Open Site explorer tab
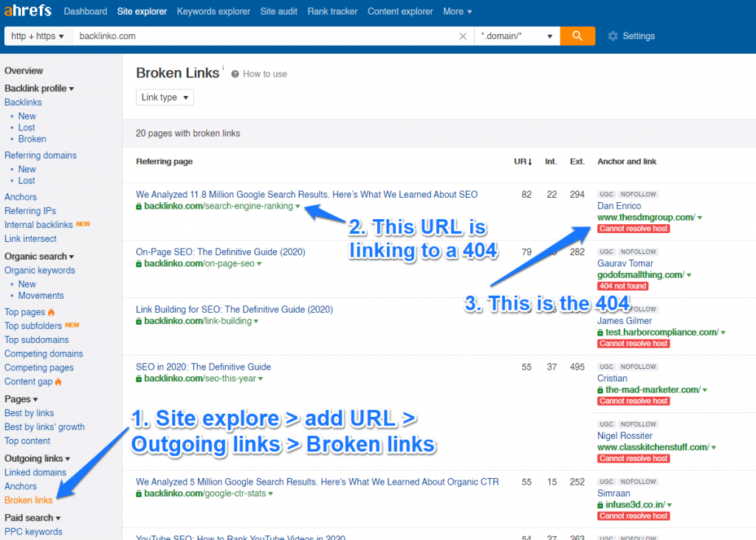Screen dimensions: 756x540 click(142, 11)
